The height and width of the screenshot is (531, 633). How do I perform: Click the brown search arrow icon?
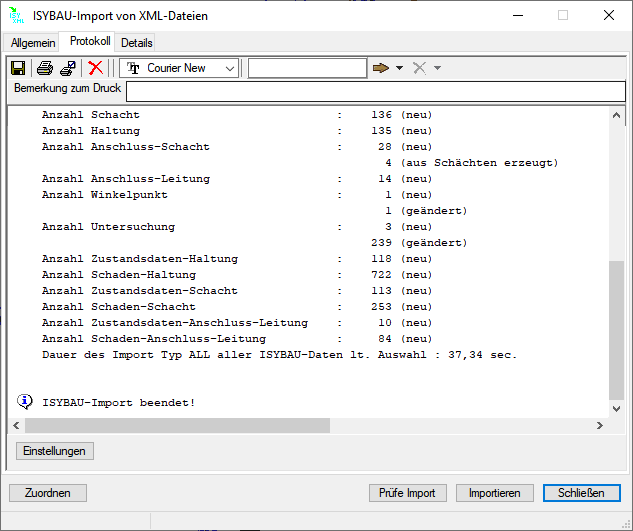(381, 68)
